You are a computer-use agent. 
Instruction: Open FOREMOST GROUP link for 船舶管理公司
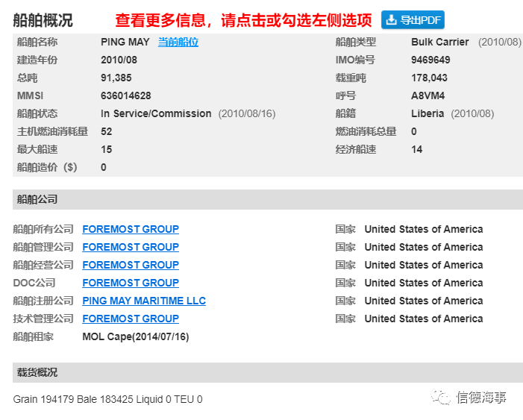[131, 247]
